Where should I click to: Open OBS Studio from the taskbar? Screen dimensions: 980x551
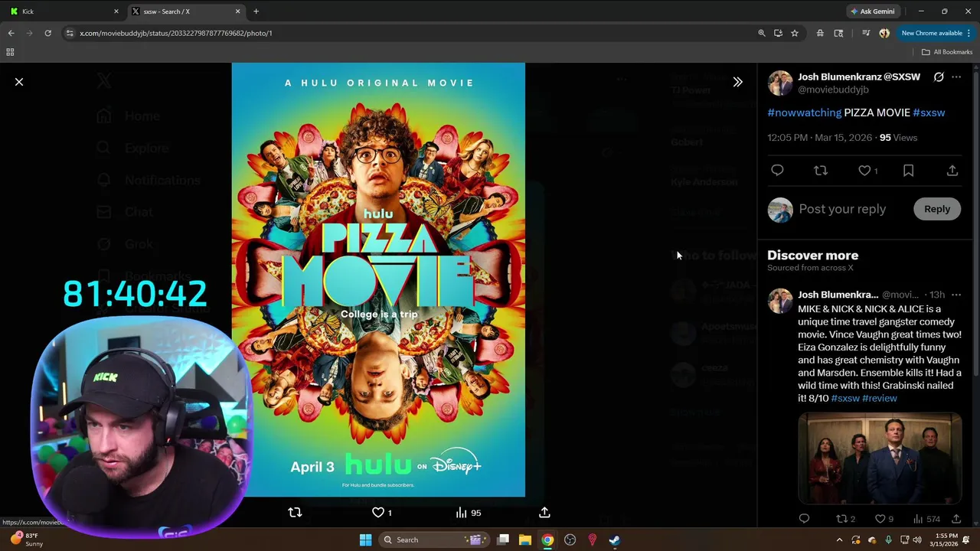click(570, 540)
